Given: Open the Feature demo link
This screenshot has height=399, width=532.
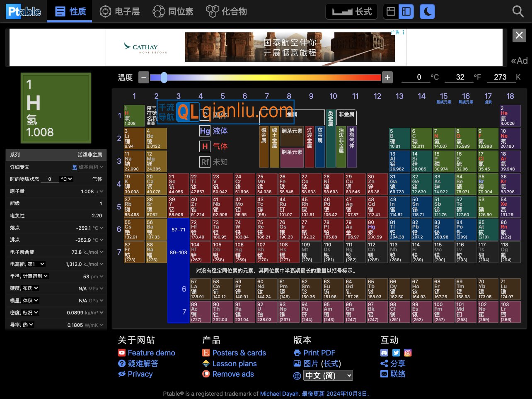Looking at the screenshot, I should (151, 353).
